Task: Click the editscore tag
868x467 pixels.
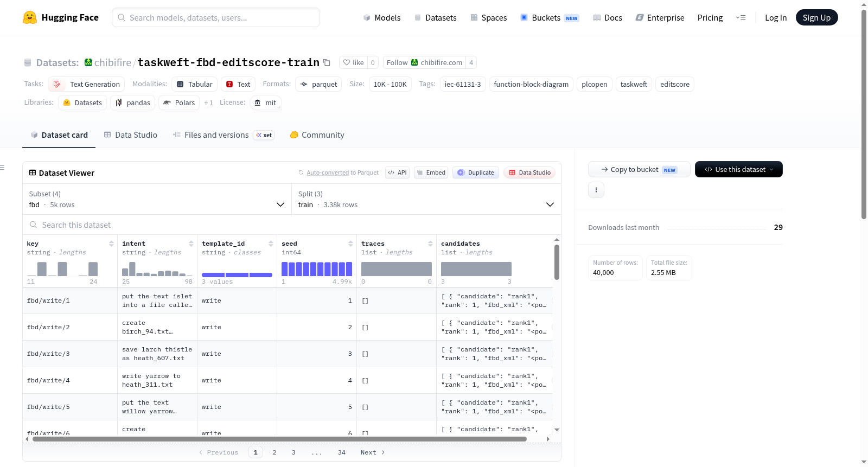Action: [x=675, y=84]
